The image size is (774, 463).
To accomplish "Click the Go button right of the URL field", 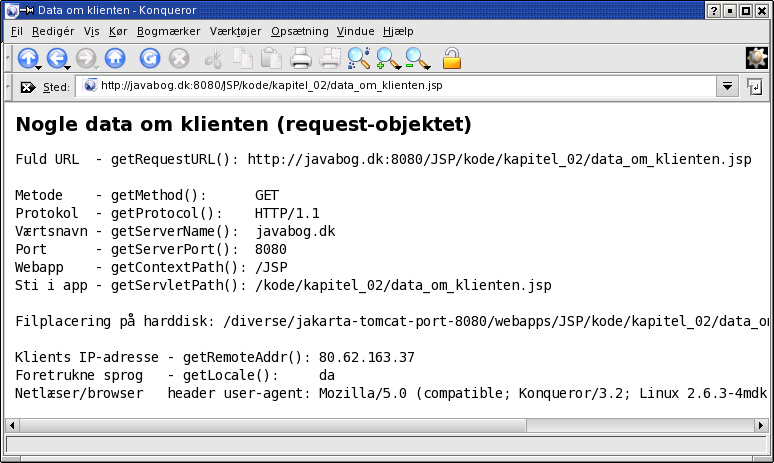I will (754, 87).
